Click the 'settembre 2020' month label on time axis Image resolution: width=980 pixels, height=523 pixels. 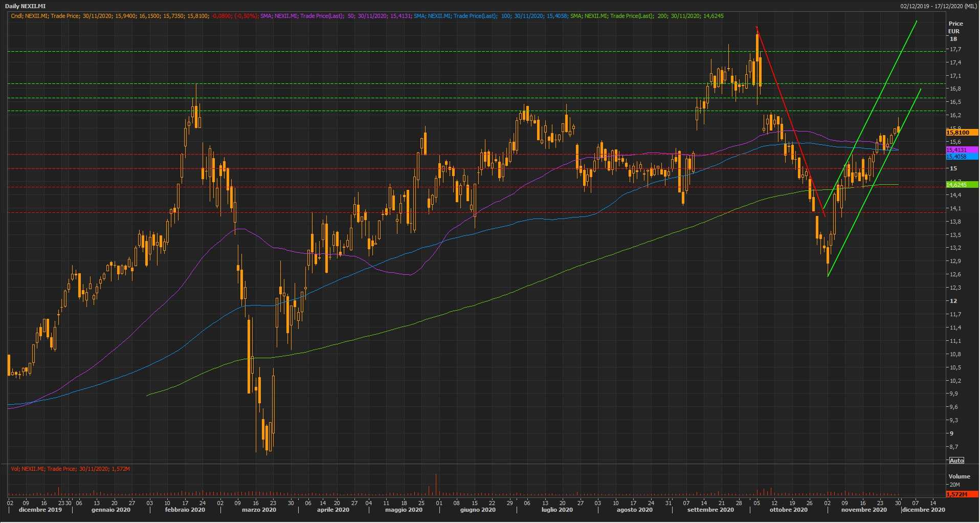click(x=710, y=510)
